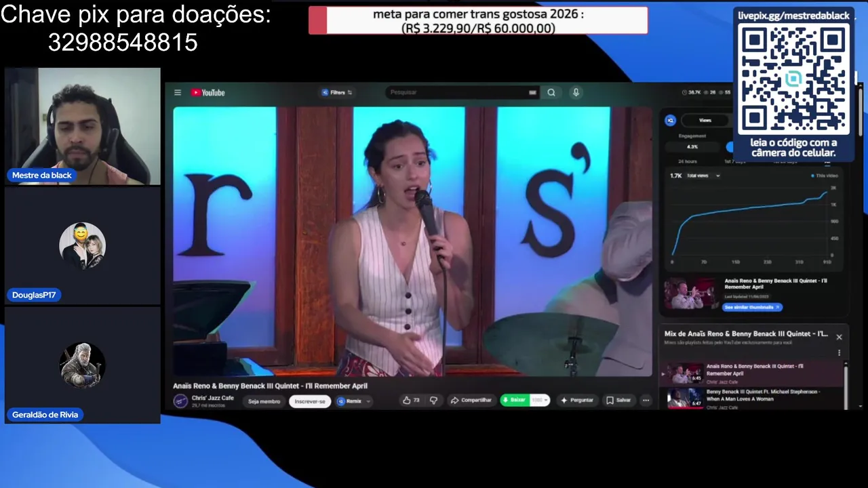Share video via Compartilhar button
This screenshot has width=868, height=488.
[471, 401]
